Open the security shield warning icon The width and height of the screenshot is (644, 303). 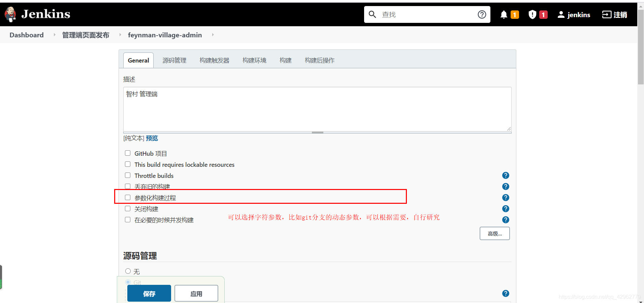[x=532, y=14]
